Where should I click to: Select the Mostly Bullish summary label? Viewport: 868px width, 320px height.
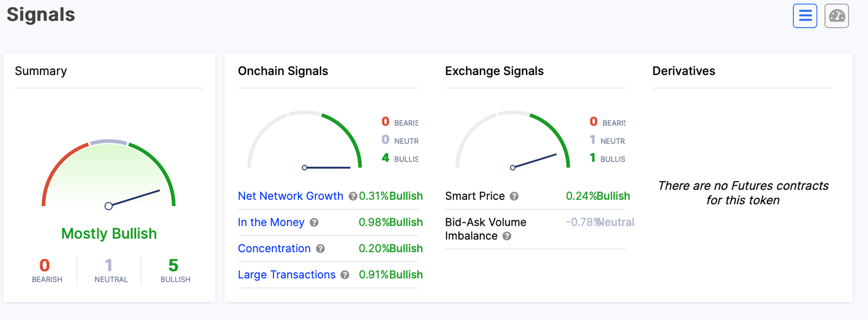(x=109, y=234)
